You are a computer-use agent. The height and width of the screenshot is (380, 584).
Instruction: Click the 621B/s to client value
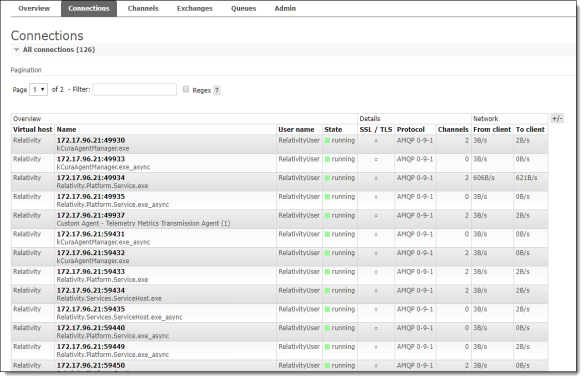[526, 178]
